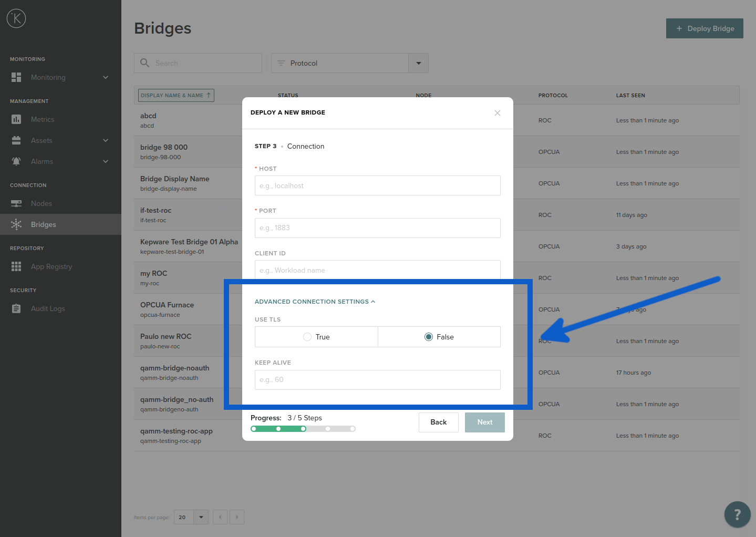This screenshot has height=537, width=756.
Task: Click the Host input field
Action: [x=377, y=185]
